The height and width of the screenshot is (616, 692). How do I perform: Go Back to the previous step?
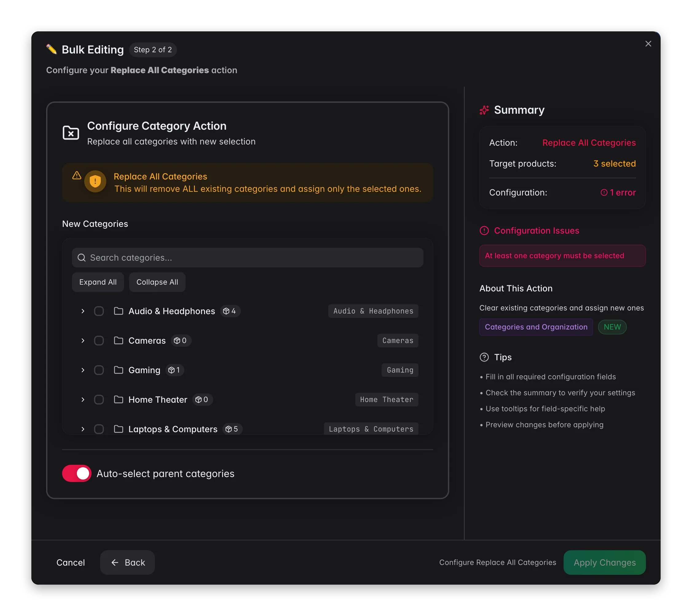pos(128,563)
